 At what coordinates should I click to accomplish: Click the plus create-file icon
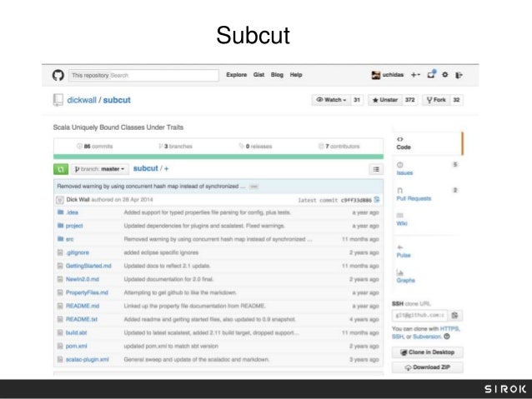166,168
